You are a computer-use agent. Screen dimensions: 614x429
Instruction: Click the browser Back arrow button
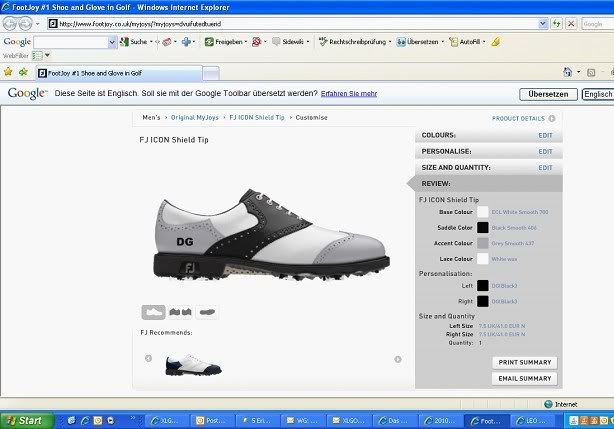[x=10, y=24]
